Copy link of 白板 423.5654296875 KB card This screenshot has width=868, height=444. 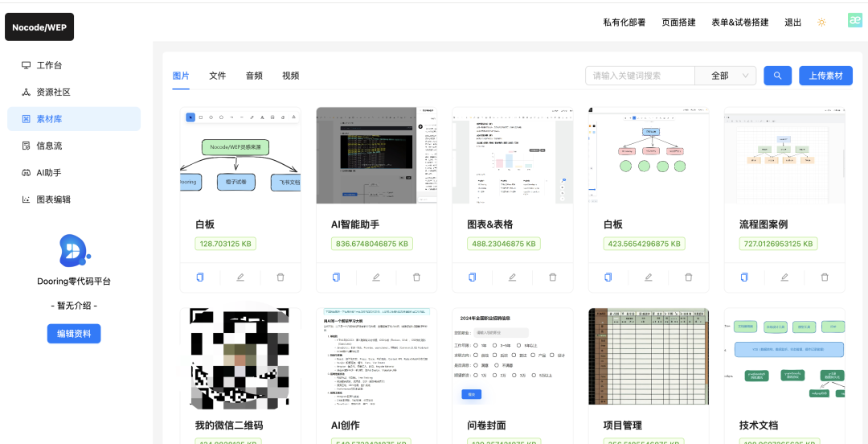pos(608,277)
